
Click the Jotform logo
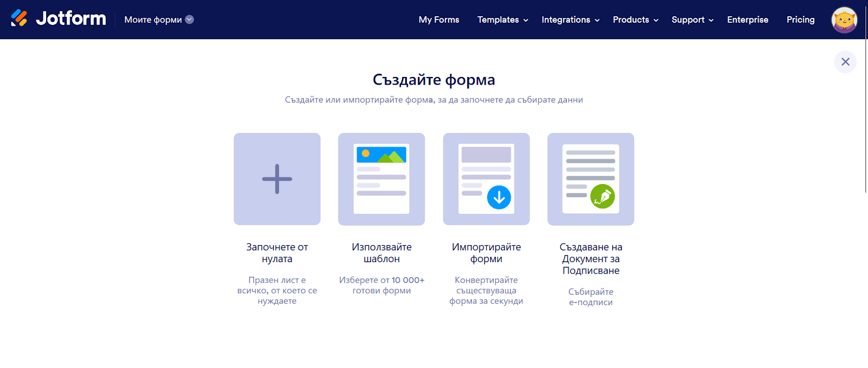pyautogui.click(x=59, y=18)
